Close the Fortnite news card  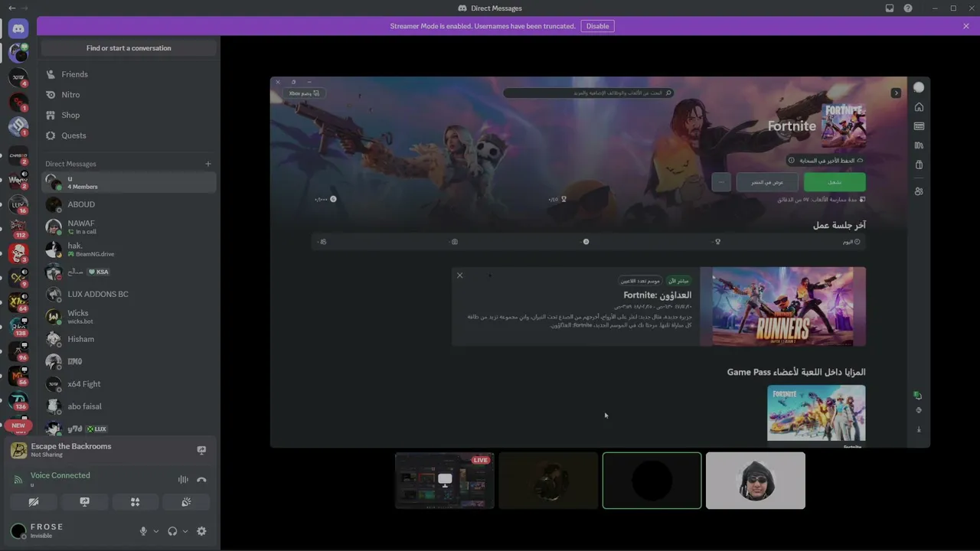click(x=459, y=275)
